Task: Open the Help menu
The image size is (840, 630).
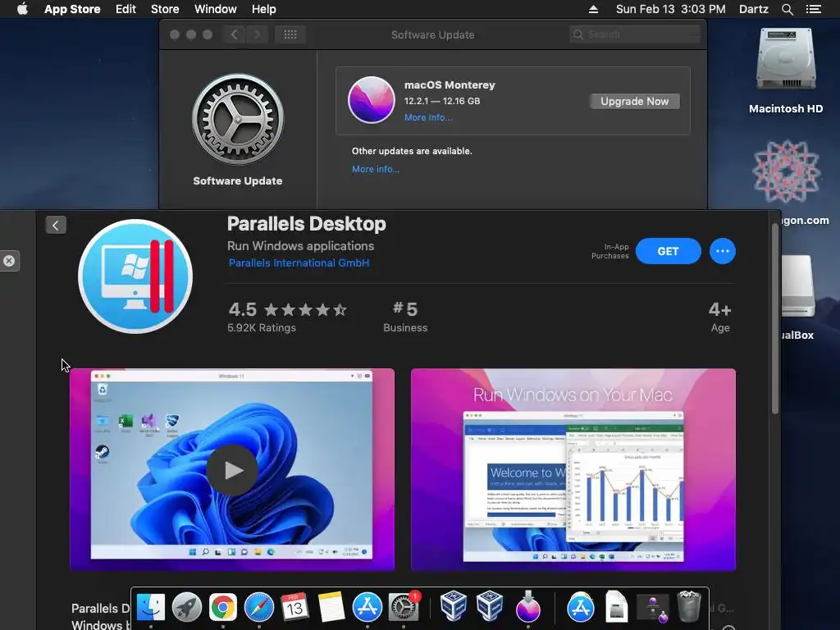Action: point(263,9)
